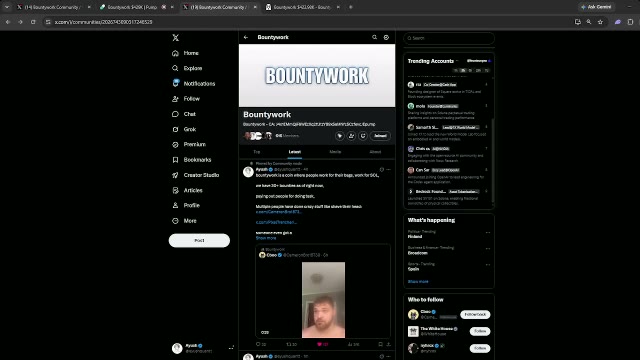
Task: Click the Notifications bell icon
Action: [176, 83]
